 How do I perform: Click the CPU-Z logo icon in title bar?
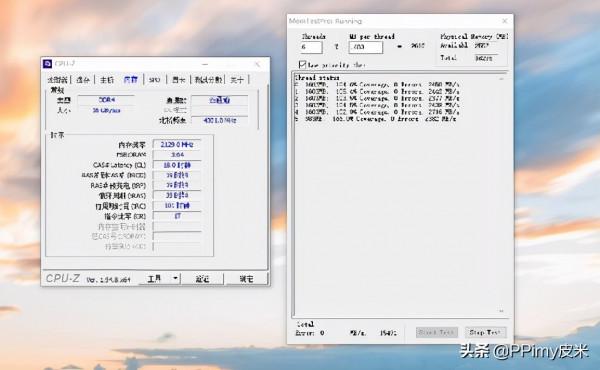coord(47,64)
